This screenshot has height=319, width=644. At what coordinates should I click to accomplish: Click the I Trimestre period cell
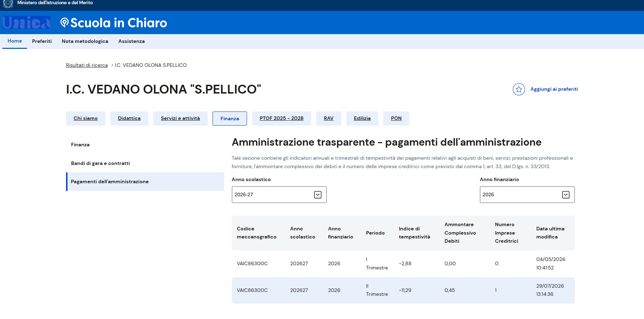coord(377,264)
